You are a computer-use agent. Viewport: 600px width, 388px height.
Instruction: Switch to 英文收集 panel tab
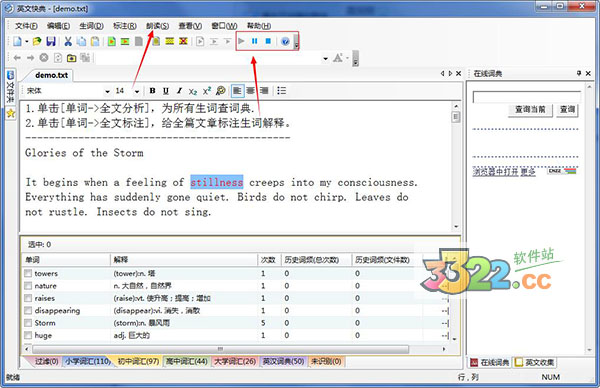[535, 362]
